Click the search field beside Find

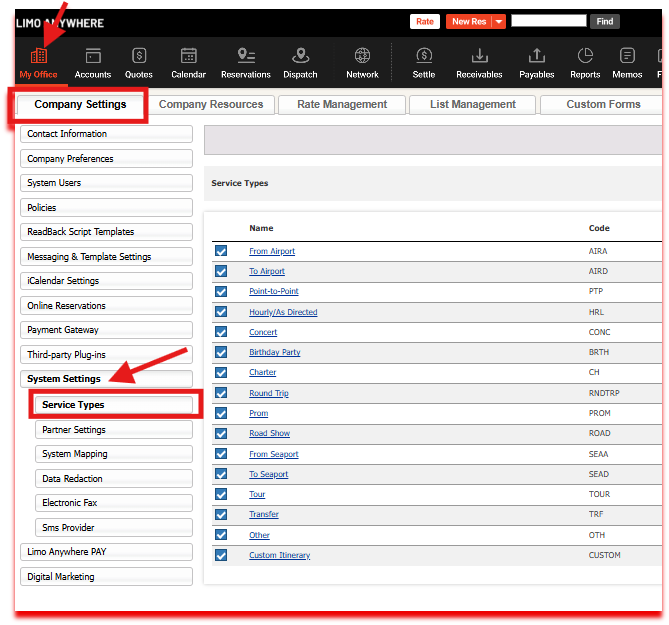click(x=548, y=20)
